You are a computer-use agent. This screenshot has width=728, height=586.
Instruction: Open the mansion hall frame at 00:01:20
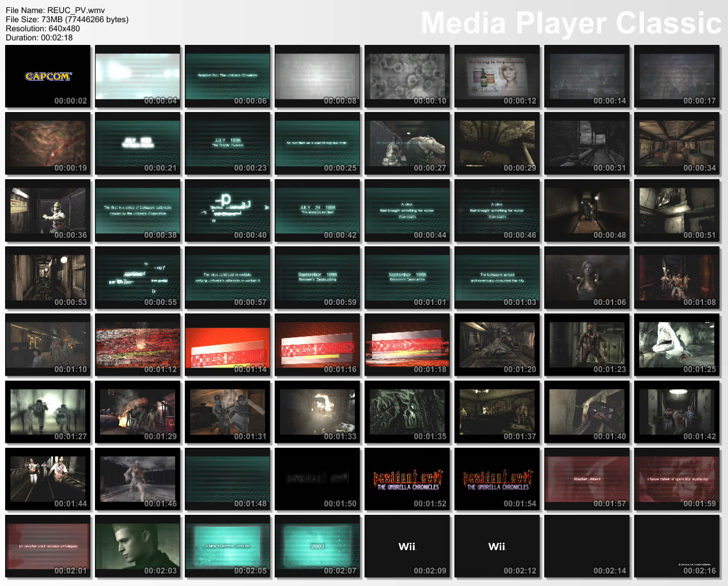(497, 345)
